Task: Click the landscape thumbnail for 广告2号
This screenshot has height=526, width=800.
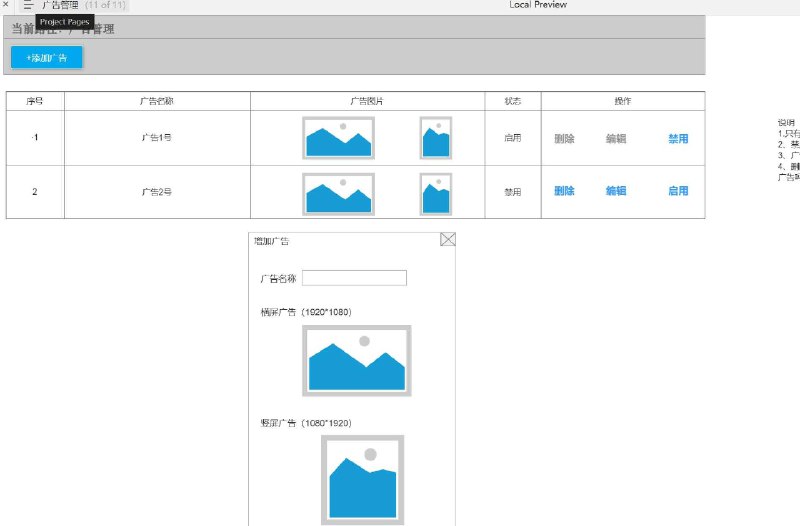Action: [x=338, y=194]
